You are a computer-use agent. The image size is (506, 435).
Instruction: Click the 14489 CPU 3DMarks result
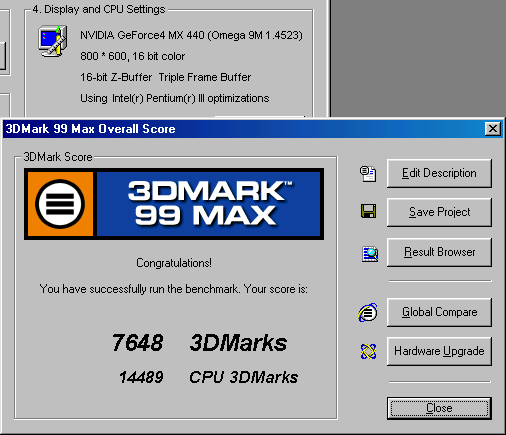(208, 377)
